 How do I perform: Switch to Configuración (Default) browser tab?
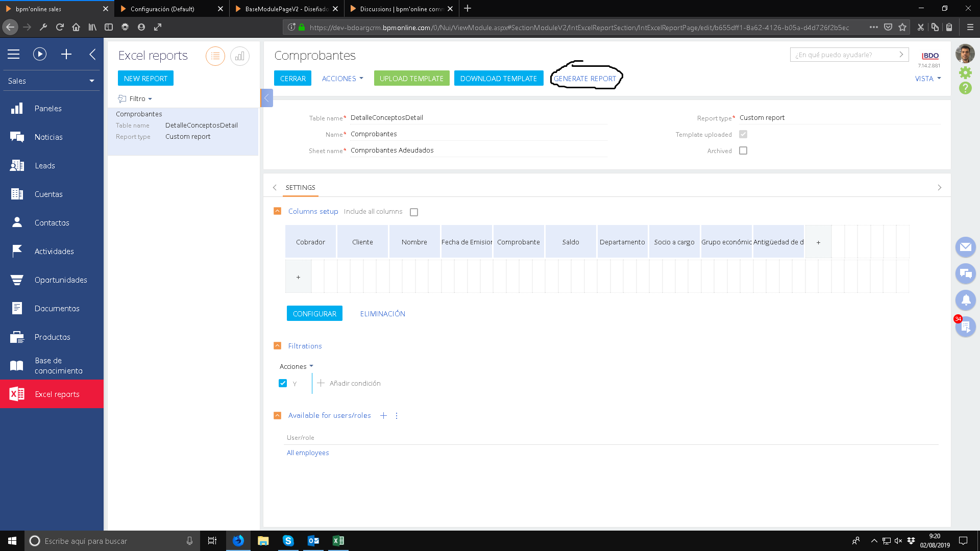(172, 9)
